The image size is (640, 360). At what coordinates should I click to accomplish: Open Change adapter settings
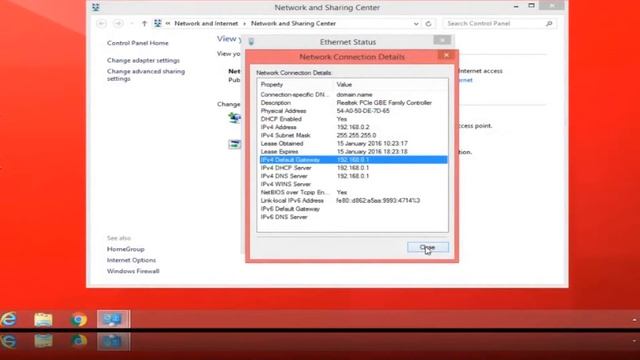[143, 60]
